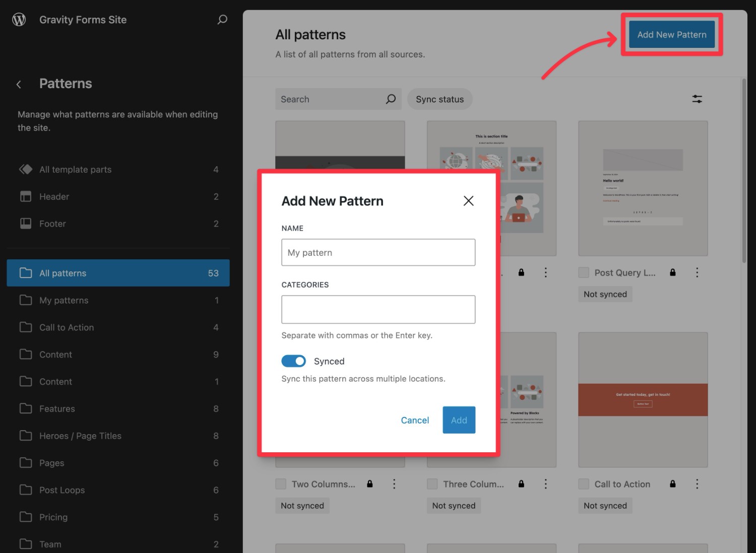Screen dimensions: 756x553
Task: Focus the Categories input field
Action: click(379, 309)
